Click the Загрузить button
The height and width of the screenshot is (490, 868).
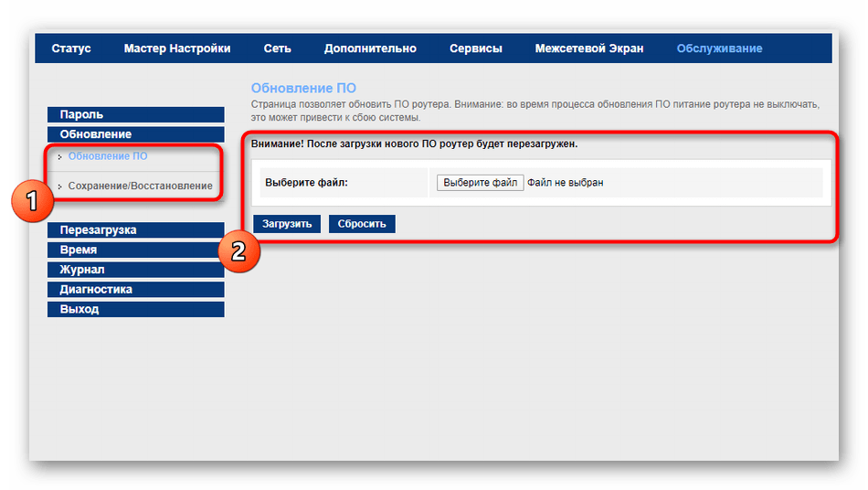coord(287,224)
